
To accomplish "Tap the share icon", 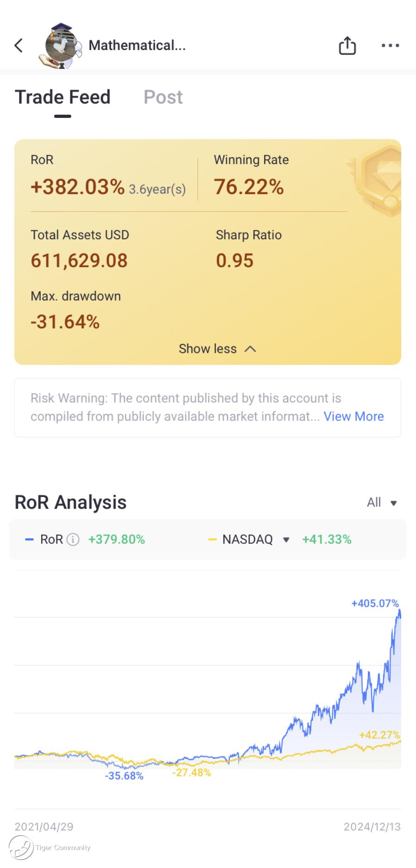I will click(x=347, y=45).
